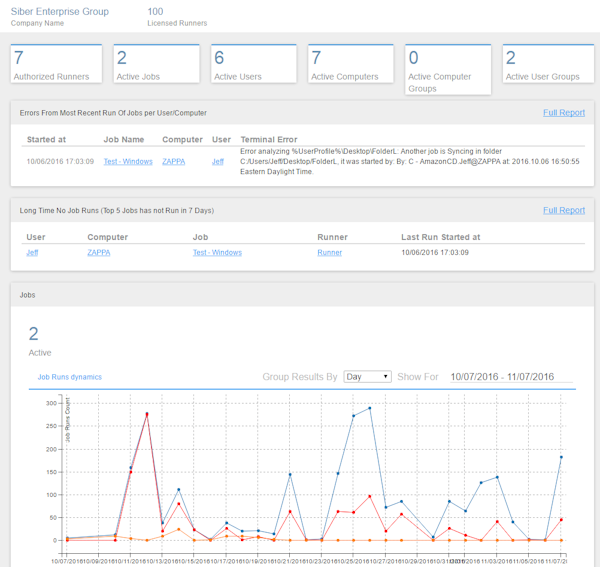Switch to the Job Runs dynamics tab
600x567 pixels.
point(70,377)
